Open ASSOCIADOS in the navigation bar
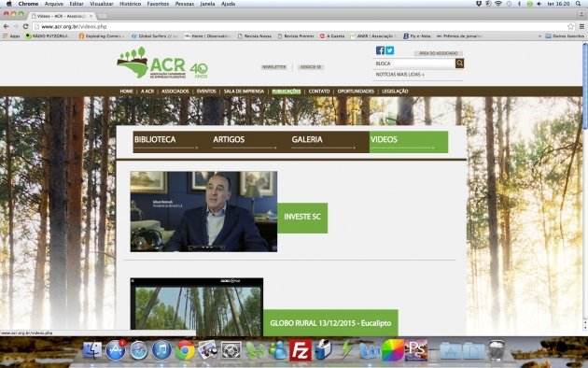Screen dimensions: 588x368 175,92
